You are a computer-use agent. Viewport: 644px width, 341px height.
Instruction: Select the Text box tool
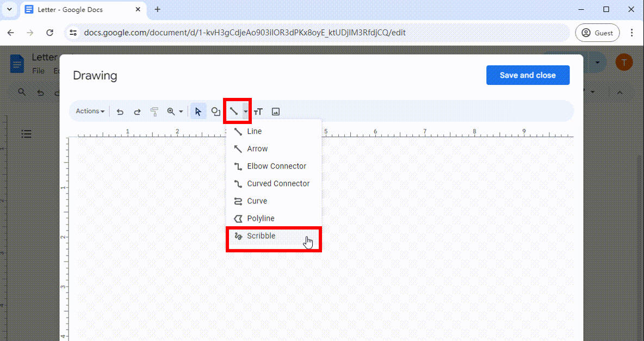click(x=258, y=111)
